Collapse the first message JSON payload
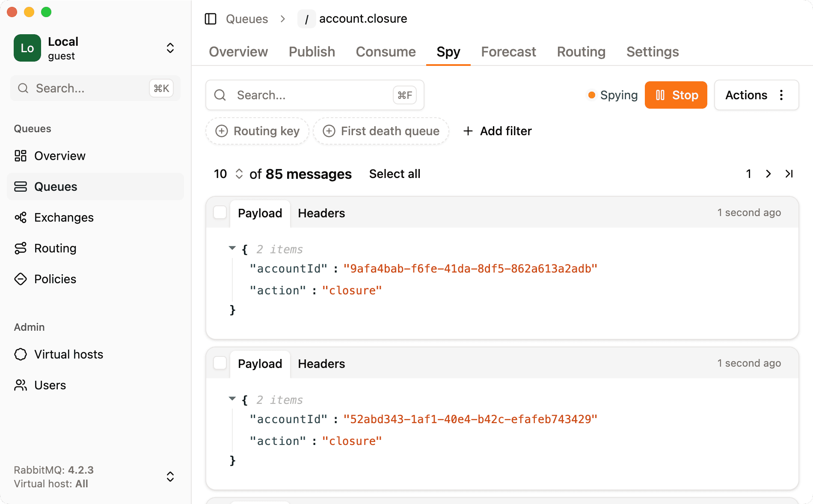The image size is (813, 504). pyautogui.click(x=232, y=248)
